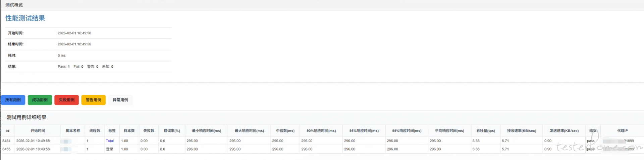Select the 测试概览 header tab
The height and width of the screenshot is (160, 644).
tap(14, 5)
